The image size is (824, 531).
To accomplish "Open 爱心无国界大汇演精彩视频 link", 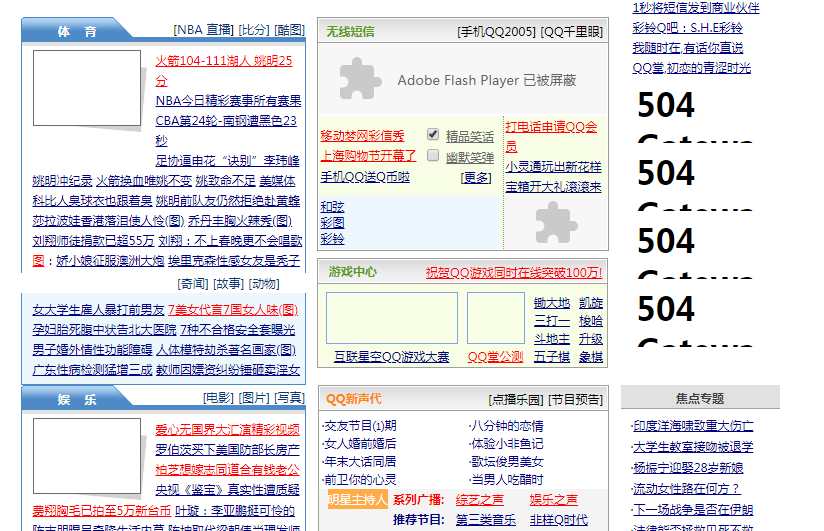I will click(228, 430).
